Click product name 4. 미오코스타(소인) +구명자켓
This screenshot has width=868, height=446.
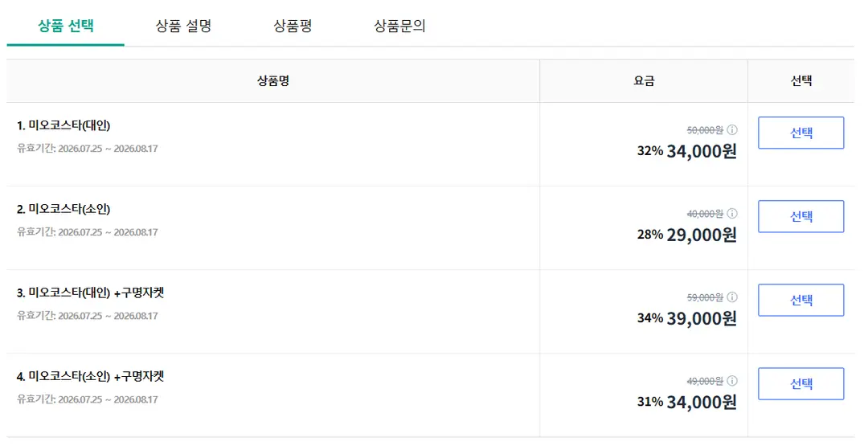coord(90,376)
